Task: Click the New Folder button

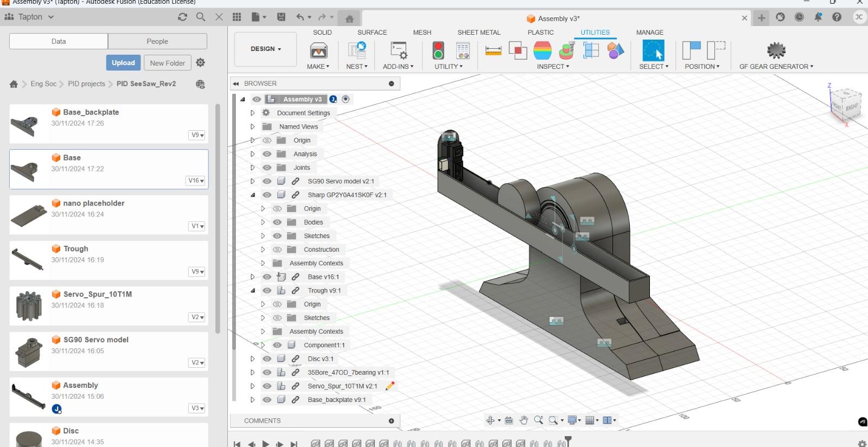Action: point(168,63)
